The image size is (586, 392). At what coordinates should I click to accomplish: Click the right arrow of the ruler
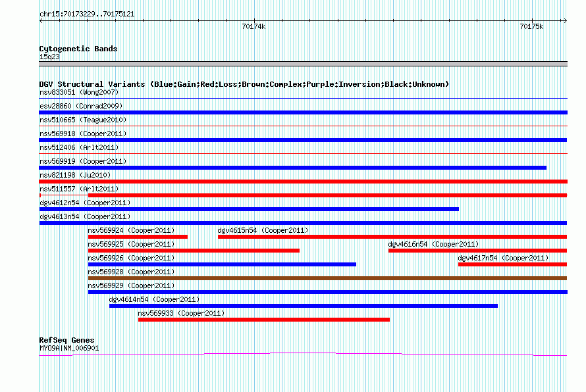(565, 20)
